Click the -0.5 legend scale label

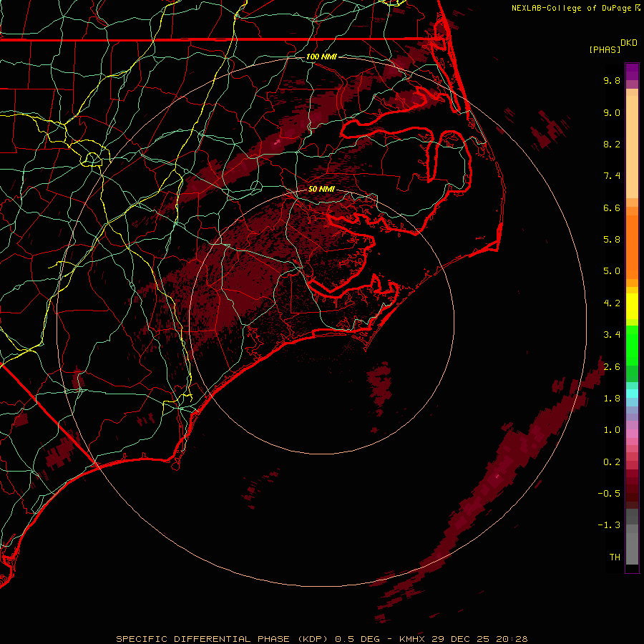click(609, 494)
